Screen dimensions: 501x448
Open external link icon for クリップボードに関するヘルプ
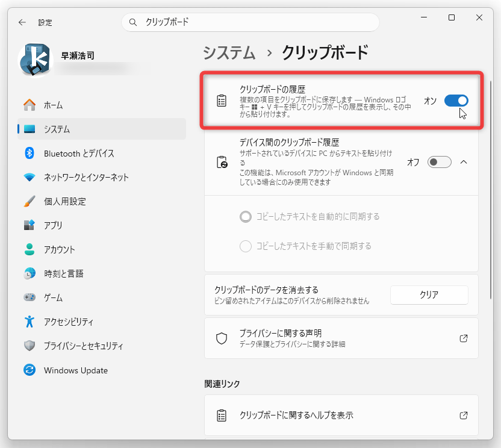click(x=463, y=415)
